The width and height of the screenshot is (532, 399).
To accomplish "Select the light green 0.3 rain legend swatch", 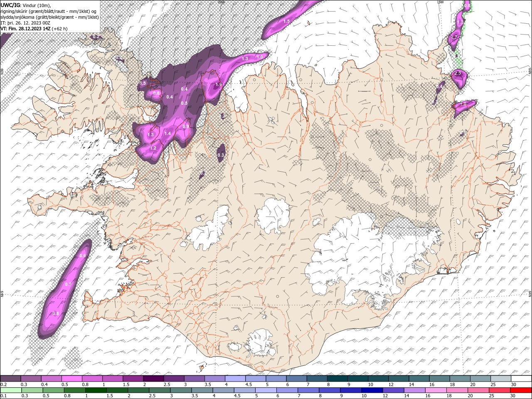I will 32,390.
